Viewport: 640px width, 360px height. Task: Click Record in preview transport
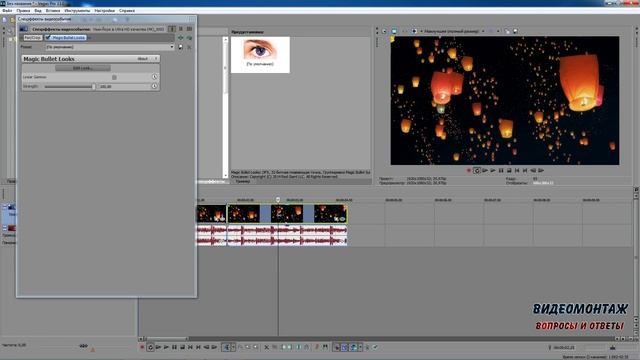[x=469, y=171]
